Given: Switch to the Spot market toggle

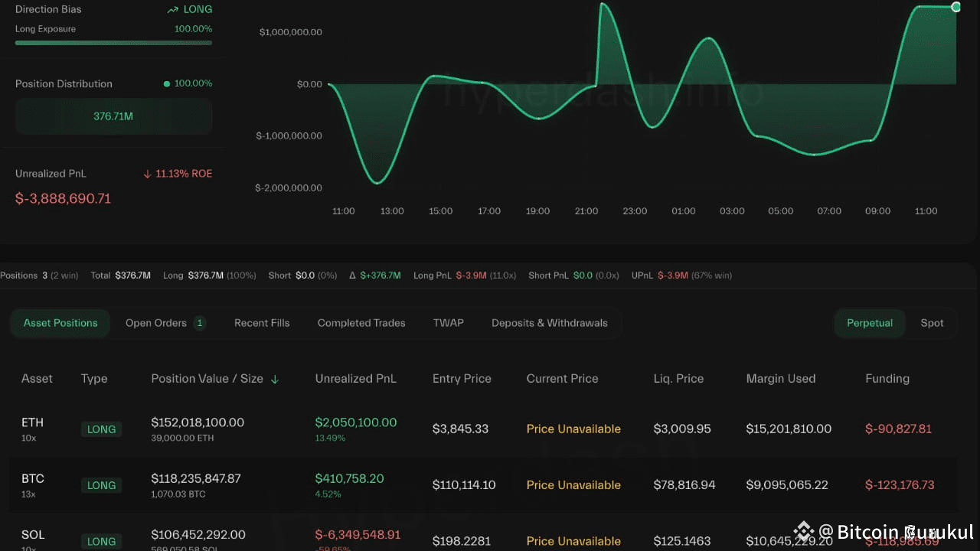Looking at the screenshot, I should click(x=932, y=323).
